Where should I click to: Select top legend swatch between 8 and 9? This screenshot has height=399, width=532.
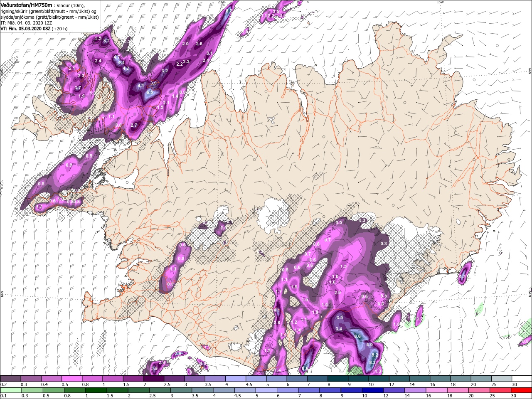338,378
